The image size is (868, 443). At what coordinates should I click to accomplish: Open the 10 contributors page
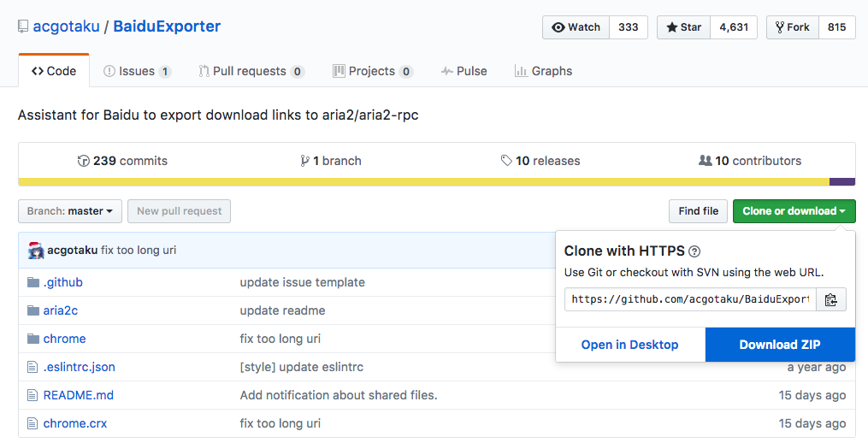749,161
